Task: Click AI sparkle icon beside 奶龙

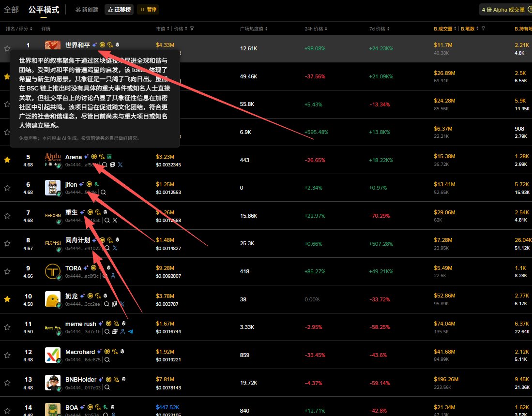Action: coord(82,296)
